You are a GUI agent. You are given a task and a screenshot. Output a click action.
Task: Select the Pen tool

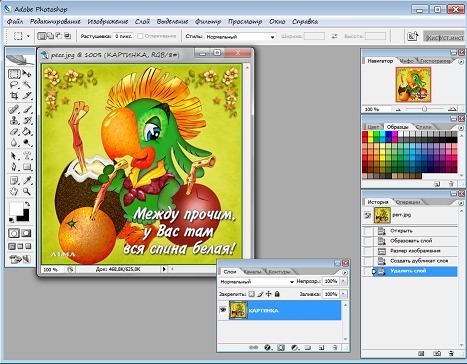14,167
